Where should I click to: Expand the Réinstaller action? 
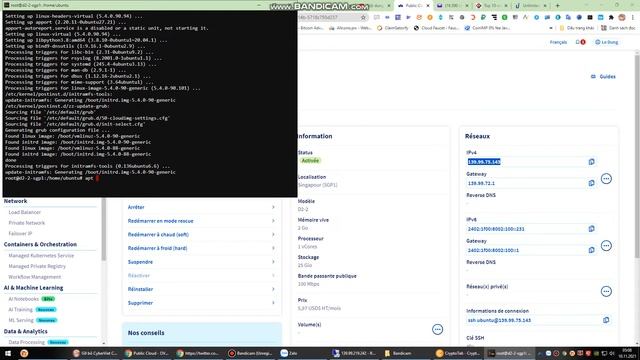201,289
